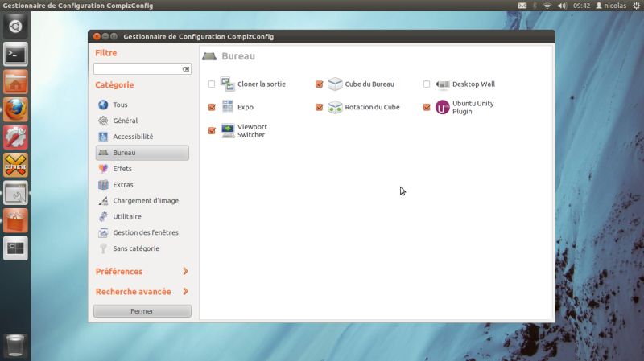
Task: Open the 09:42 clock menu
Action: click(581, 6)
